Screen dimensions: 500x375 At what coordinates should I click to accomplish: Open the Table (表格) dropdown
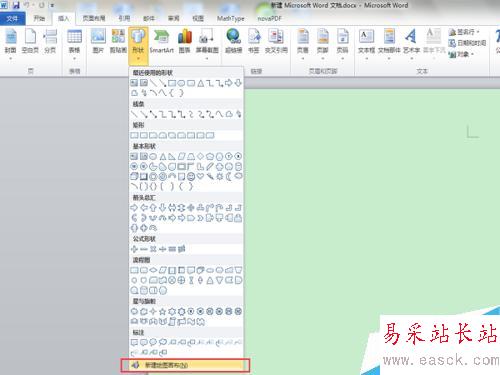click(74, 44)
